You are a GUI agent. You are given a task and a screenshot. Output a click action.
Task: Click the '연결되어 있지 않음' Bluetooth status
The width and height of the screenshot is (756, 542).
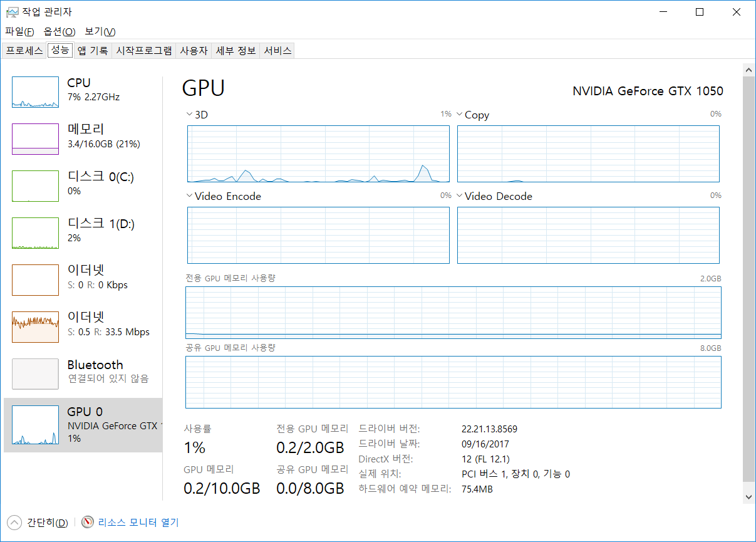pyautogui.click(x=108, y=379)
